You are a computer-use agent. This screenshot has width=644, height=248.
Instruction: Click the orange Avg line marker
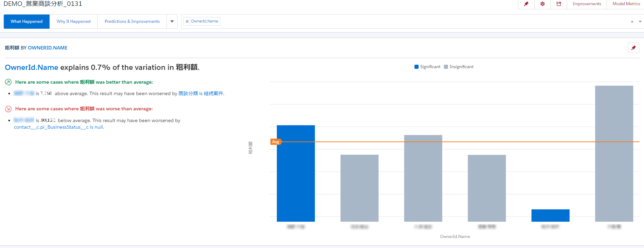coord(276,142)
